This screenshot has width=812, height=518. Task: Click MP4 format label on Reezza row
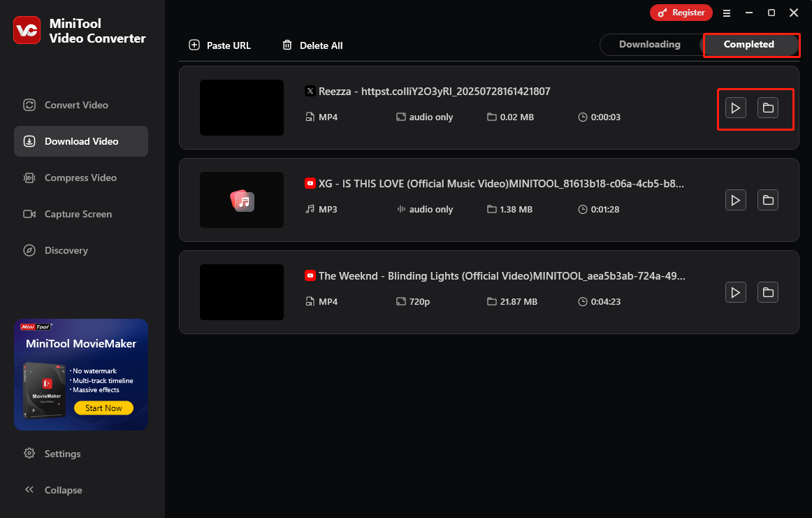point(328,117)
